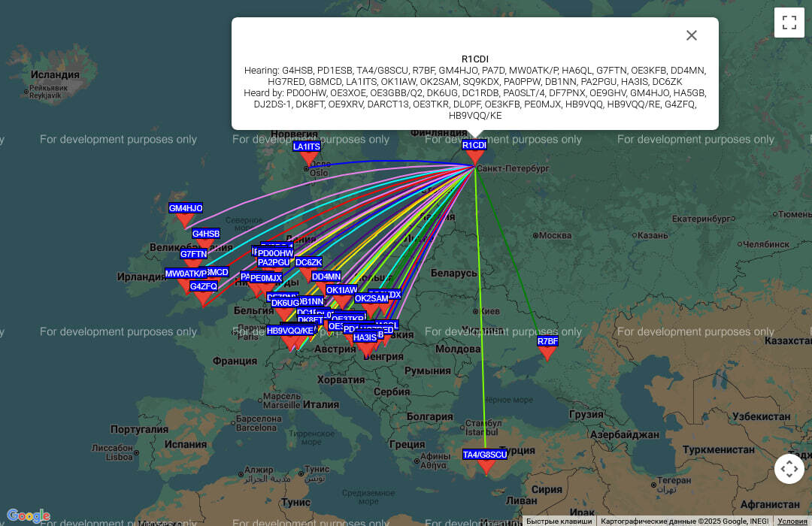The width and height of the screenshot is (812, 526).
Task: Select the TA4/G8SCU station marker
Action: 485,467
